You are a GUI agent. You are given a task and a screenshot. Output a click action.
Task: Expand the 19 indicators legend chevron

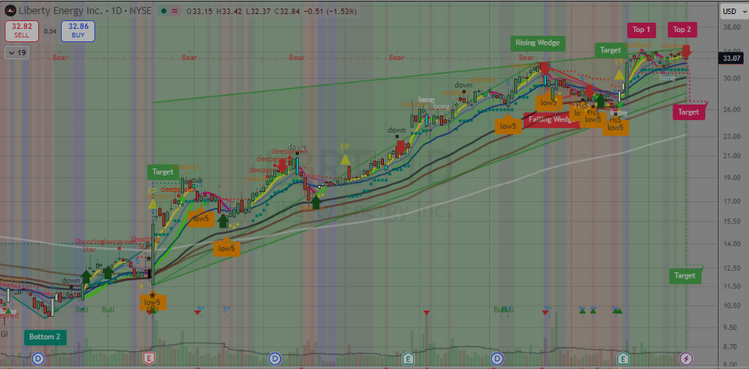click(17, 53)
